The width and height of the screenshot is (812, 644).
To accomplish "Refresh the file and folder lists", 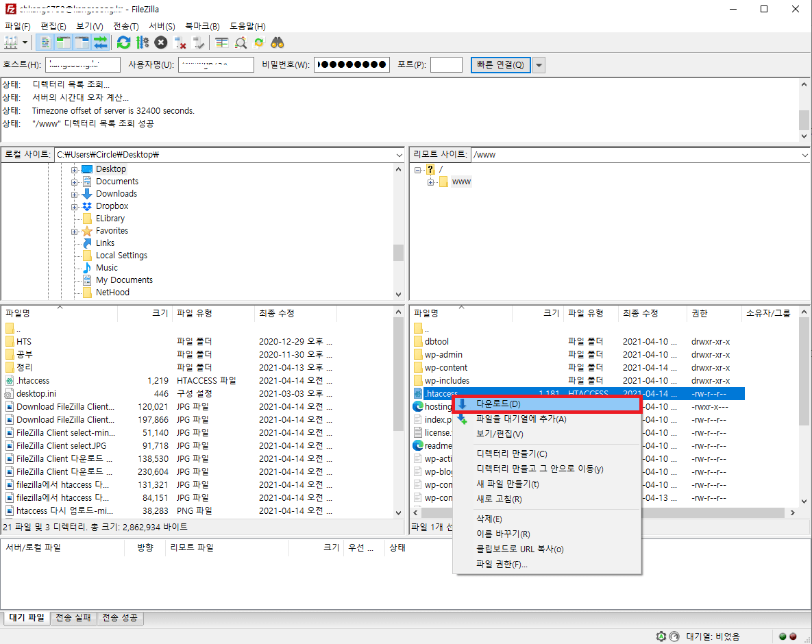I will click(123, 42).
